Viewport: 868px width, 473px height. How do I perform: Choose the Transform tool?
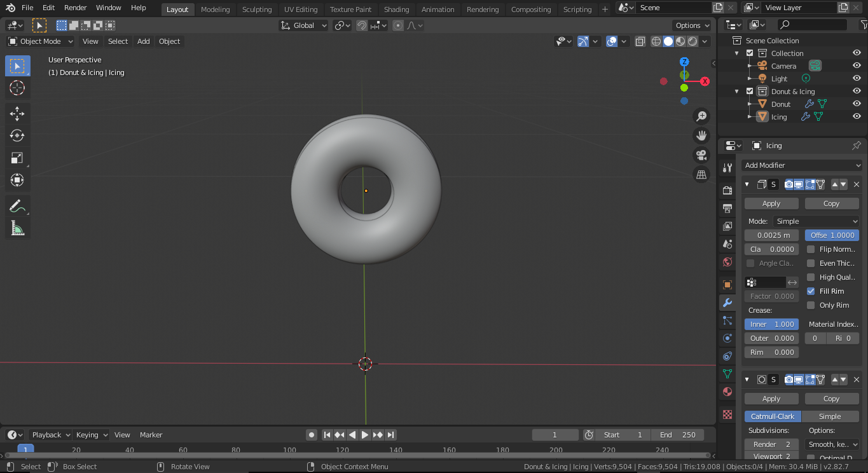[18, 180]
